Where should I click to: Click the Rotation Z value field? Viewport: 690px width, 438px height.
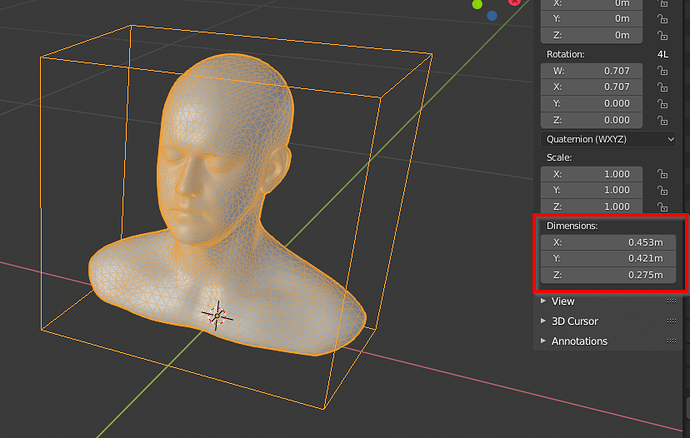tap(591, 120)
